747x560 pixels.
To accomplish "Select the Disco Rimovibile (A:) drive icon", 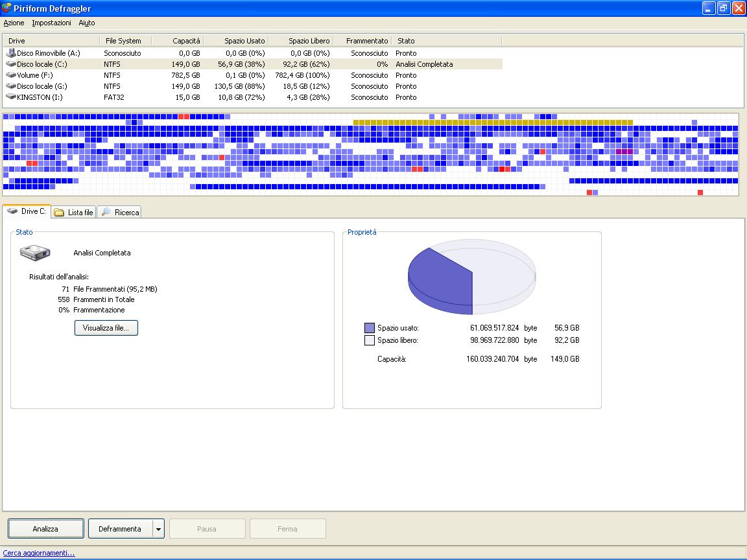I will tap(11, 53).
